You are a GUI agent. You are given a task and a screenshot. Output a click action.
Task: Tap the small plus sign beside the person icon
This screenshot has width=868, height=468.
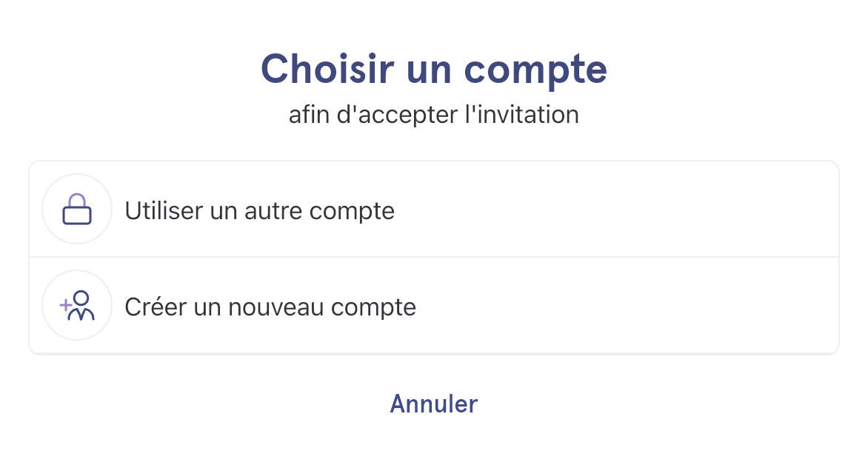click(x=65, y=304)
